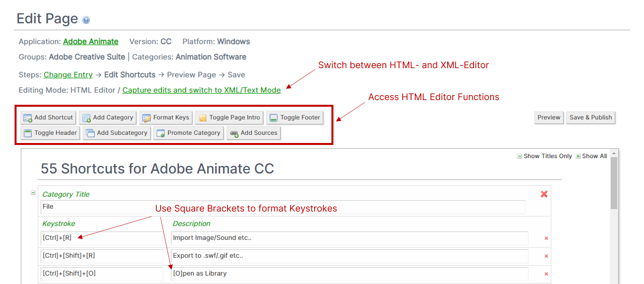Open the Adobe Animate application link
Image resolution: width=644 pixels, height=284 pixels.
(x=91, y=41)
